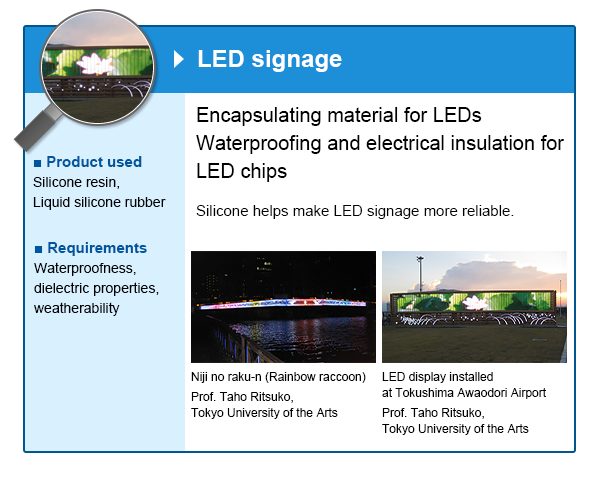This screenshot has width=600, height=480.
Task: Click the Silicone resin text
Action: point(76,183)
